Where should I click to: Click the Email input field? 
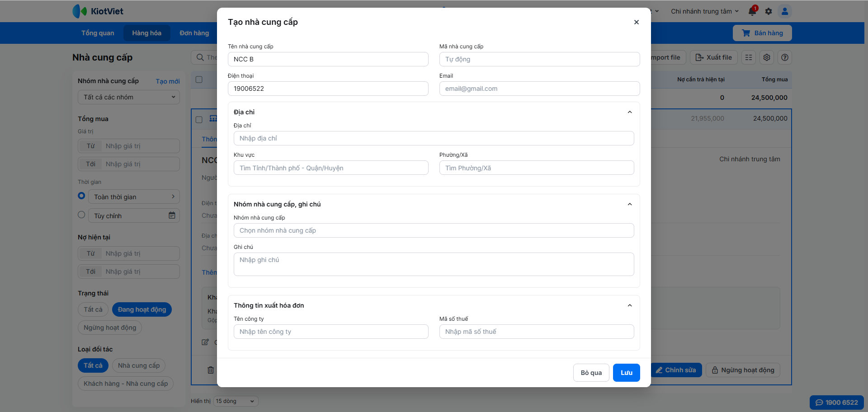click(x=539, y=89)
